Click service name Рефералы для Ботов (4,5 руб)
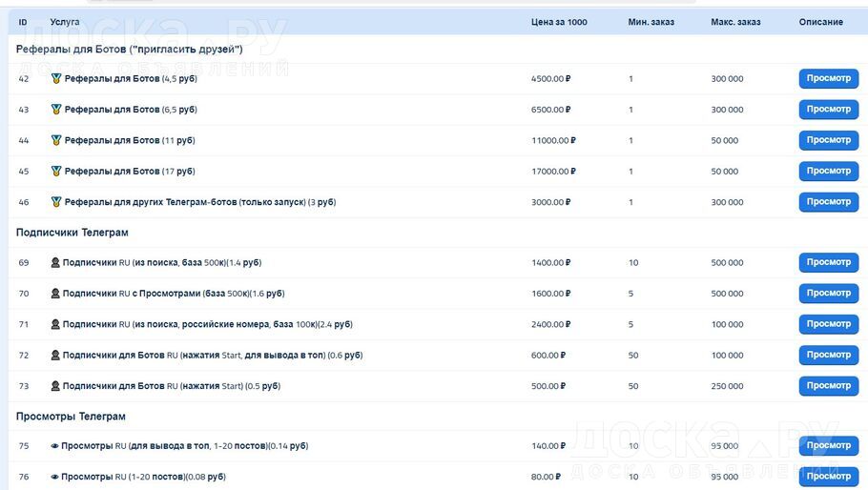868x490 pixels. [131, 78]
